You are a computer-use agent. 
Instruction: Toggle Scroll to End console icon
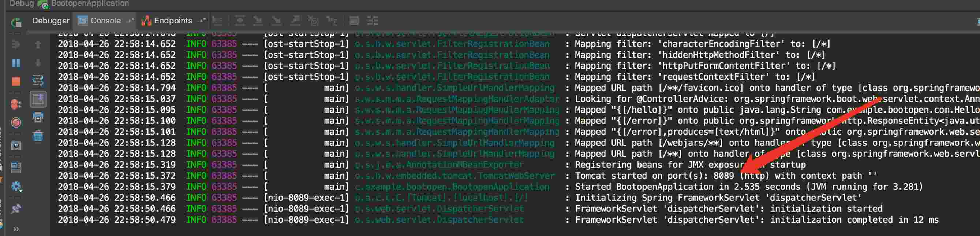click(x=38, y=99)
